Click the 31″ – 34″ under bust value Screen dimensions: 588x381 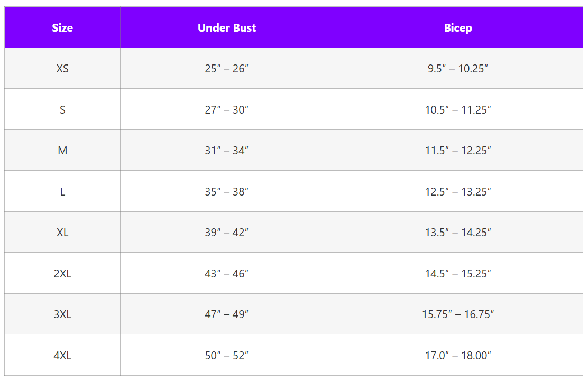(x=226, y=151)
